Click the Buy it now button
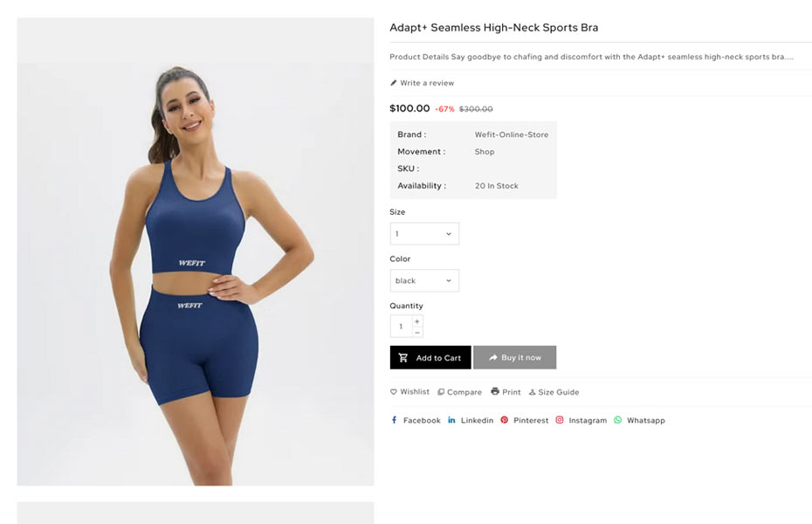 point(515,357)
